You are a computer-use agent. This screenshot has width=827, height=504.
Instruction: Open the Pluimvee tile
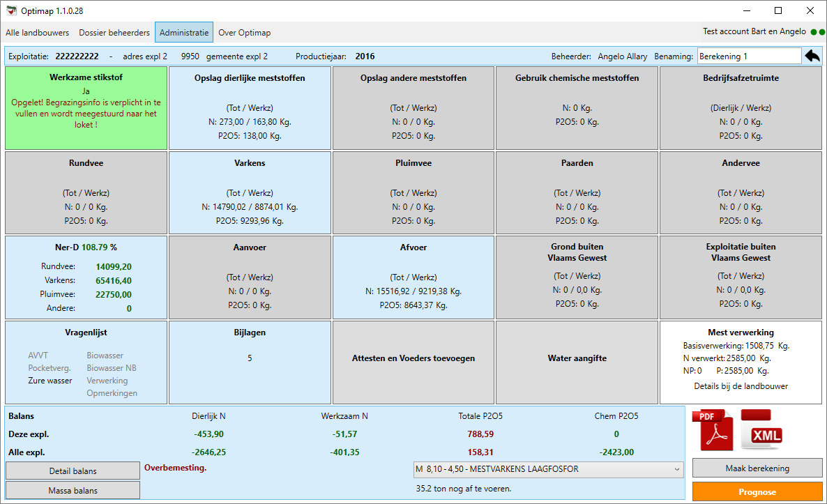point(413,193)
